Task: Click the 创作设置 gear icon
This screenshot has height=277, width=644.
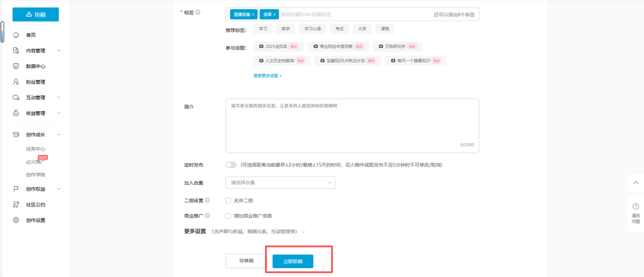Action: (16, 220)
